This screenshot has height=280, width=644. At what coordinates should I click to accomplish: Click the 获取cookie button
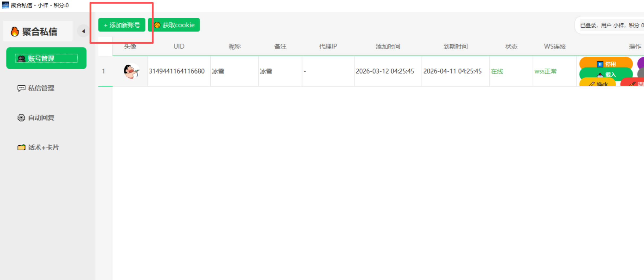click(174, 25)
